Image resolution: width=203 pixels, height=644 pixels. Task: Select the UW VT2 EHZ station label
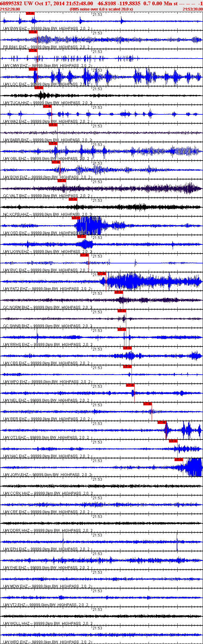point(46,605)
